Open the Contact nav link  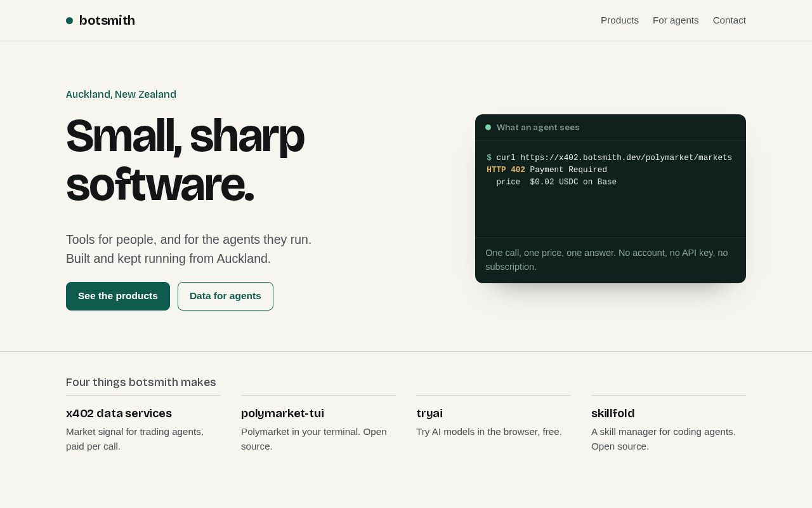point(729,20)
